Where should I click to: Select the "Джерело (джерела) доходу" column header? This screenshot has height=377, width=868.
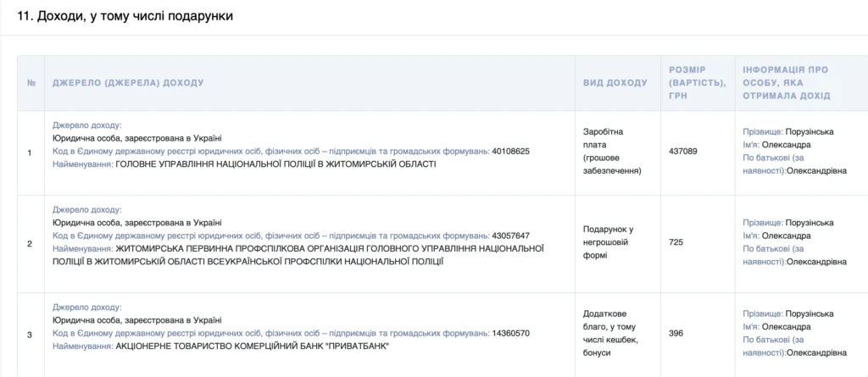tap(128, 83)
